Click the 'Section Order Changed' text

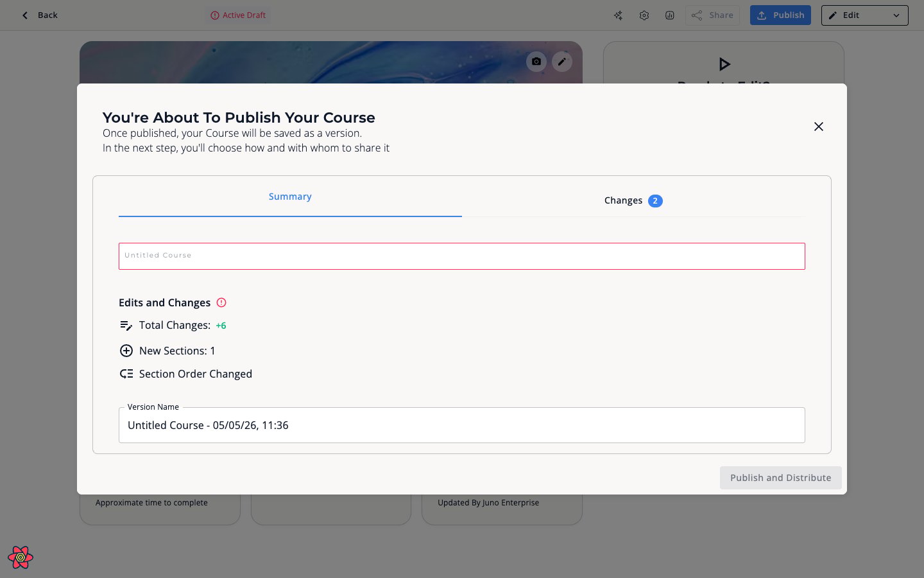coord(196,374)
